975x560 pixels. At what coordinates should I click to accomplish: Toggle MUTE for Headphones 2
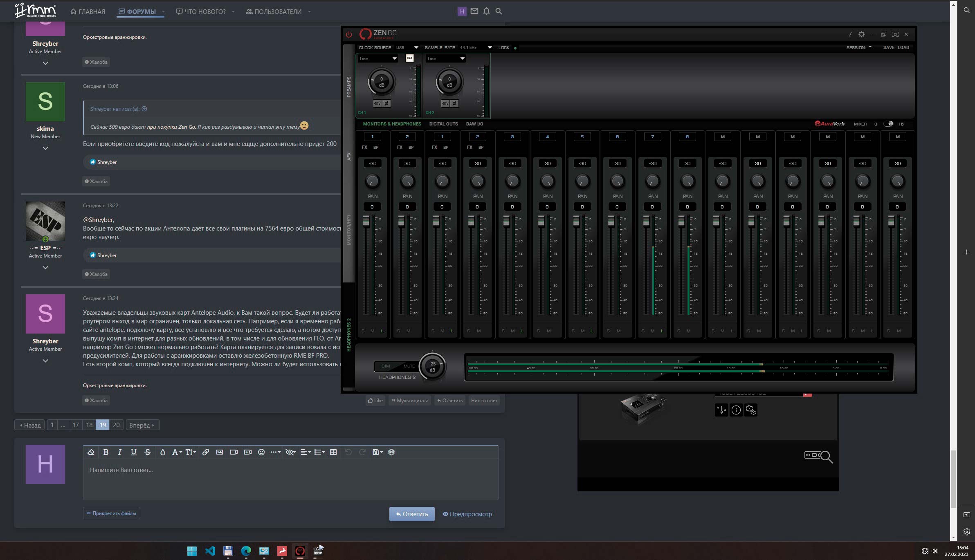tap(409, 366)
